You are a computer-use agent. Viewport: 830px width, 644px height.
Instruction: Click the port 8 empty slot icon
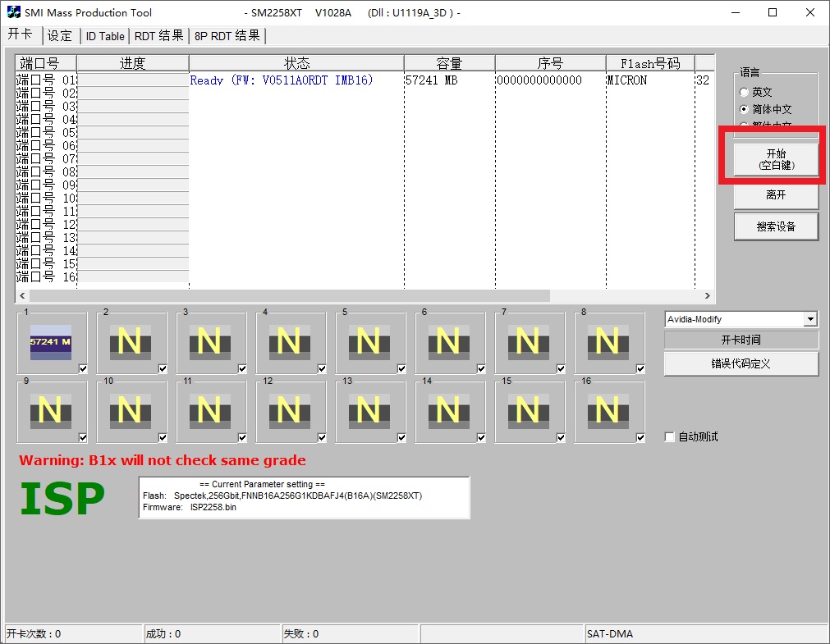(608, 342)
